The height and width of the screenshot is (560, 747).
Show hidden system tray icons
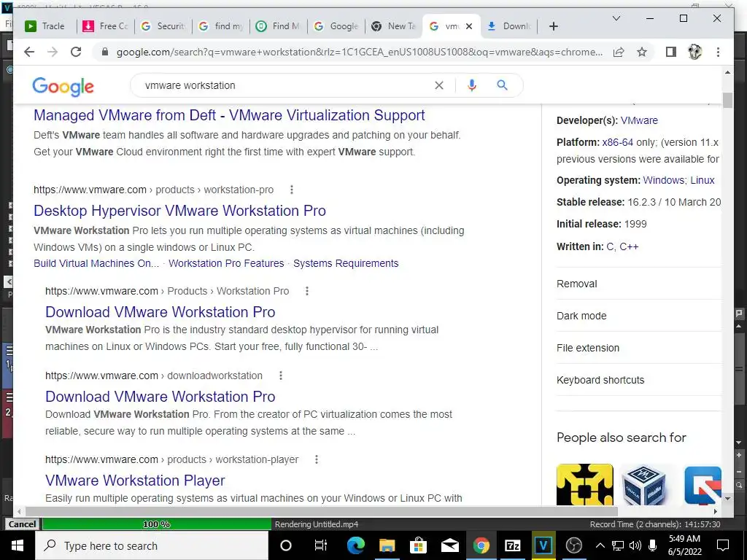[x=600, y=545]
